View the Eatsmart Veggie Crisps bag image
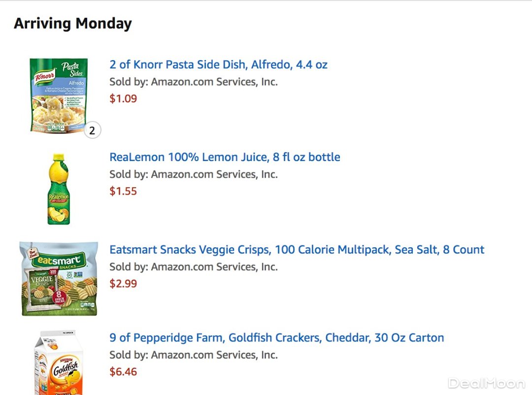Viewport: 532px width, 395px height. 59,279
